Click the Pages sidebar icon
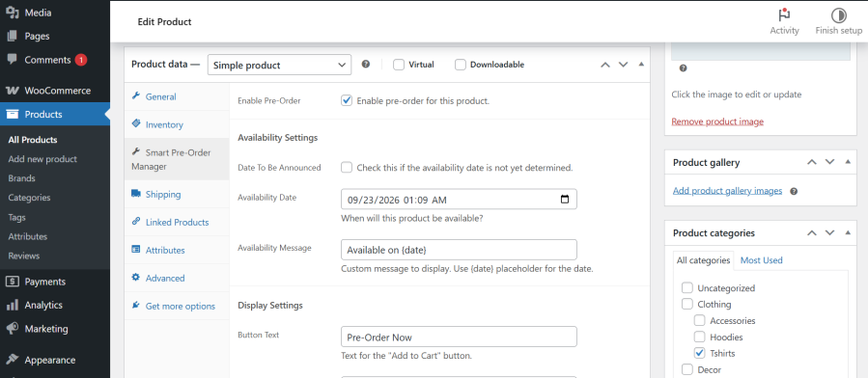This screenshot has width=868, height=378. point(13,36)
